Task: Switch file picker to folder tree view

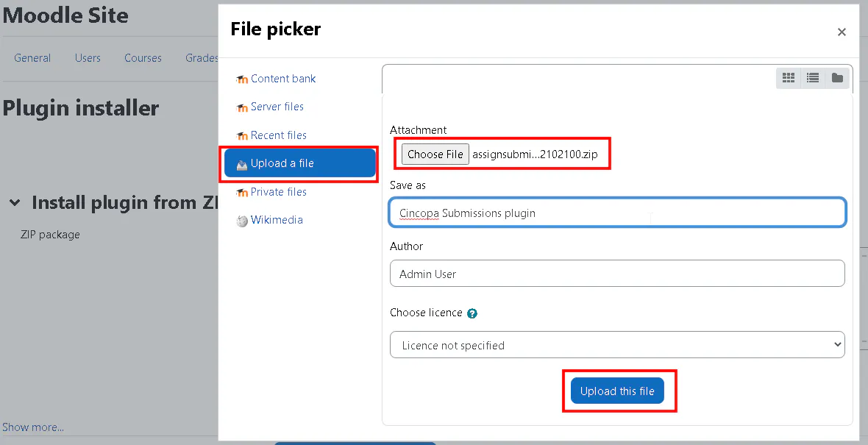Action: (837, 78)
